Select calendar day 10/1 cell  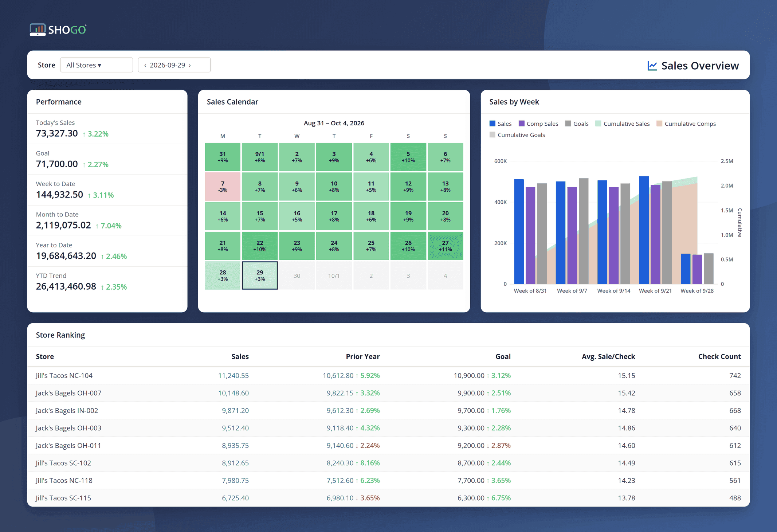point(334,275)
